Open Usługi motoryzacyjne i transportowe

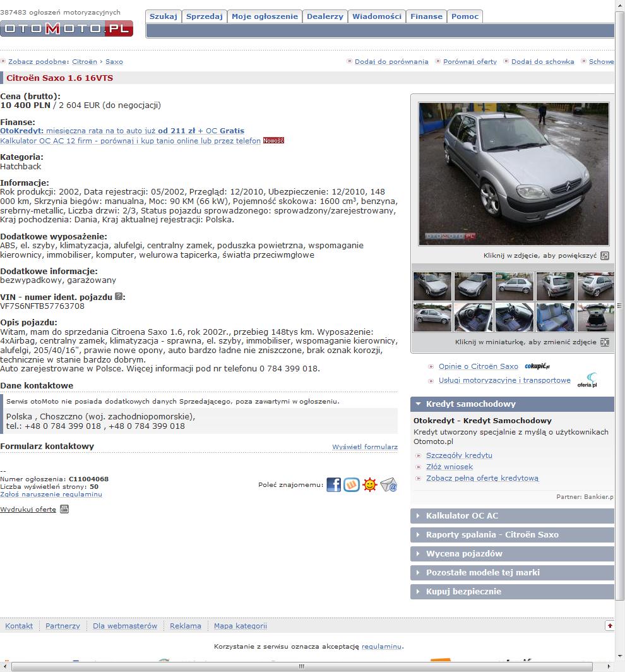point(504,380)
